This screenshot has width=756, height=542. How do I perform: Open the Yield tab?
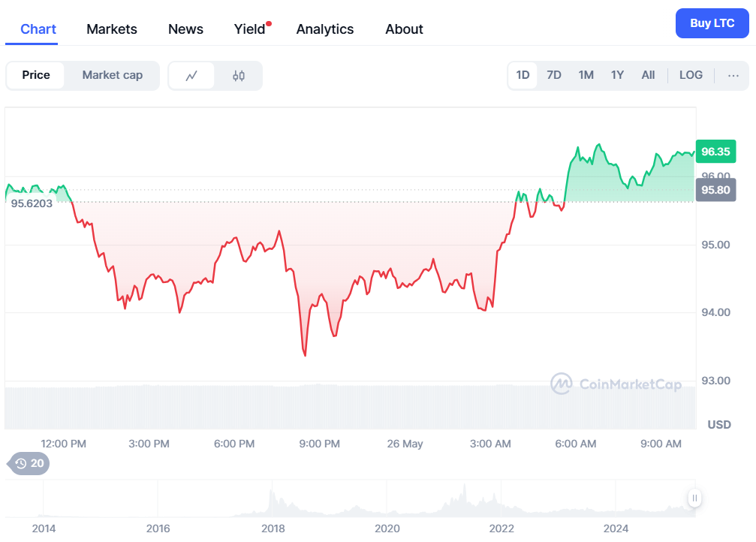coord(250,29)
